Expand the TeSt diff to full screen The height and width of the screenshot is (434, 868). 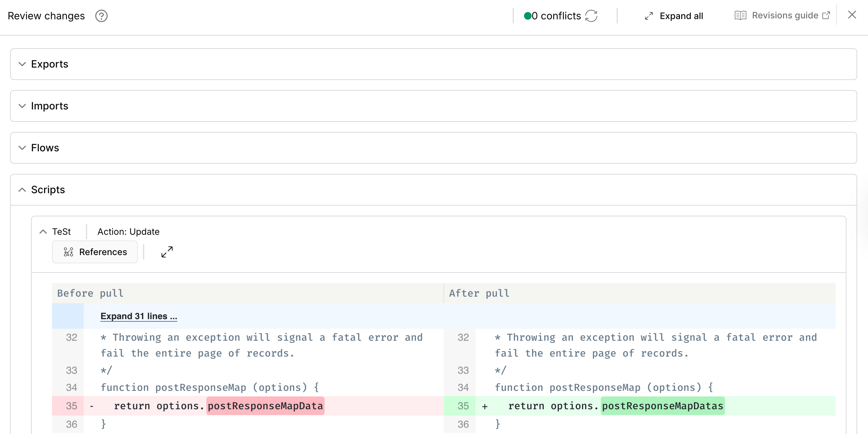167,252
